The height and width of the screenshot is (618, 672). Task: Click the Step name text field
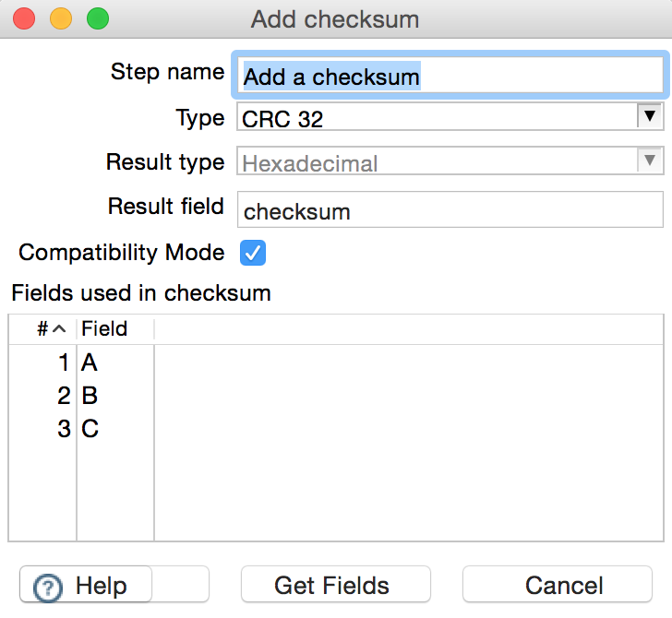click(450, 76)
